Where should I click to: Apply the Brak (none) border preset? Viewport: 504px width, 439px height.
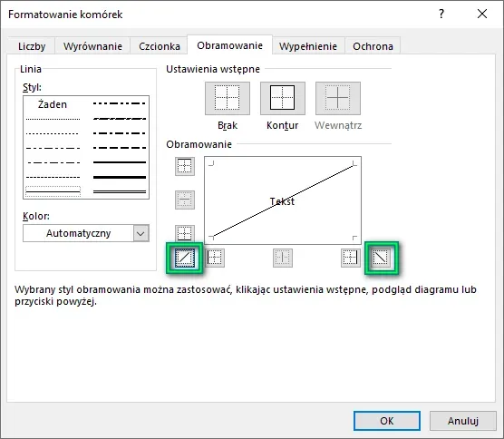coord(228,98)
